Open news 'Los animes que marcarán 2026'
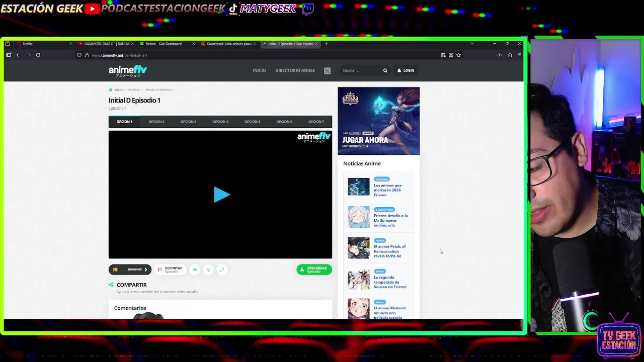This screenshot has height=362, width=644. click(387, 190)
